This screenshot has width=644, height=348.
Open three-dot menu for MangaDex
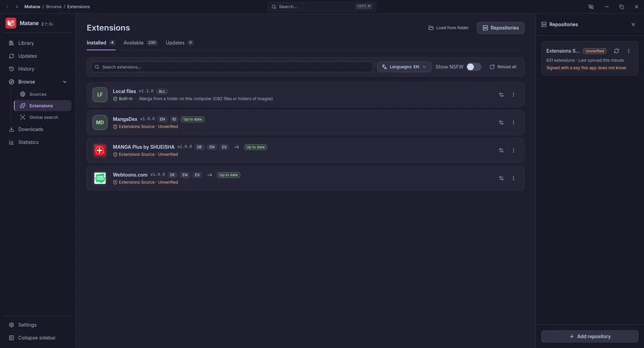[513, 122]
